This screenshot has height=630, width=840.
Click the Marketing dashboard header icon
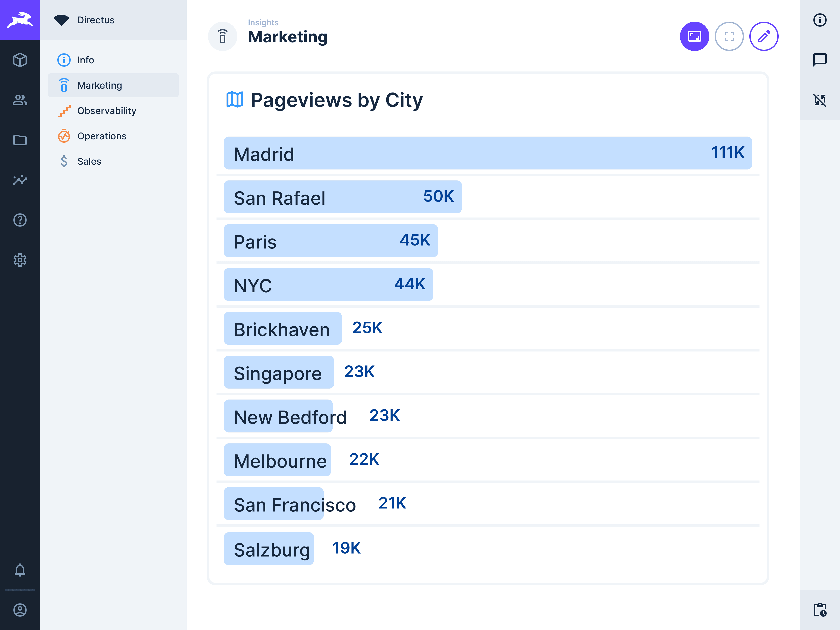tap(222, 36)
